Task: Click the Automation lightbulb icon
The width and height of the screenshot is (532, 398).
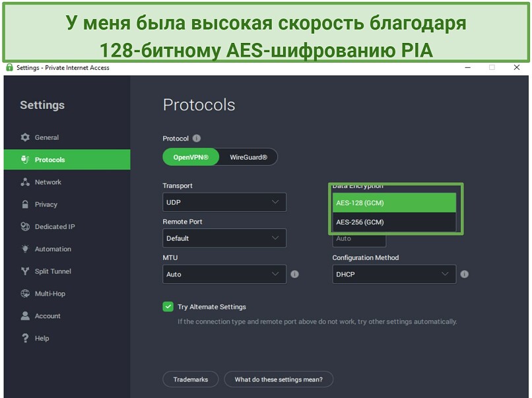Action: click(x=25, y=249)
